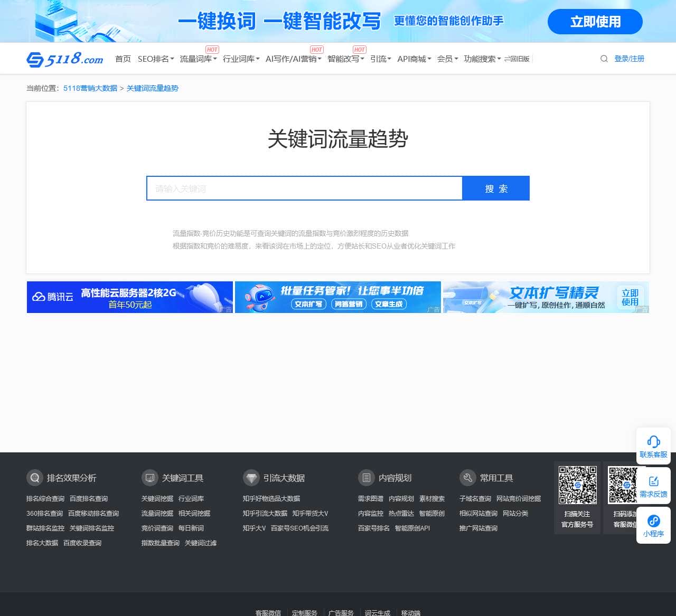Open the 需求反馈 feedback icon
The image size is (676, 616).
click(653, 481)
